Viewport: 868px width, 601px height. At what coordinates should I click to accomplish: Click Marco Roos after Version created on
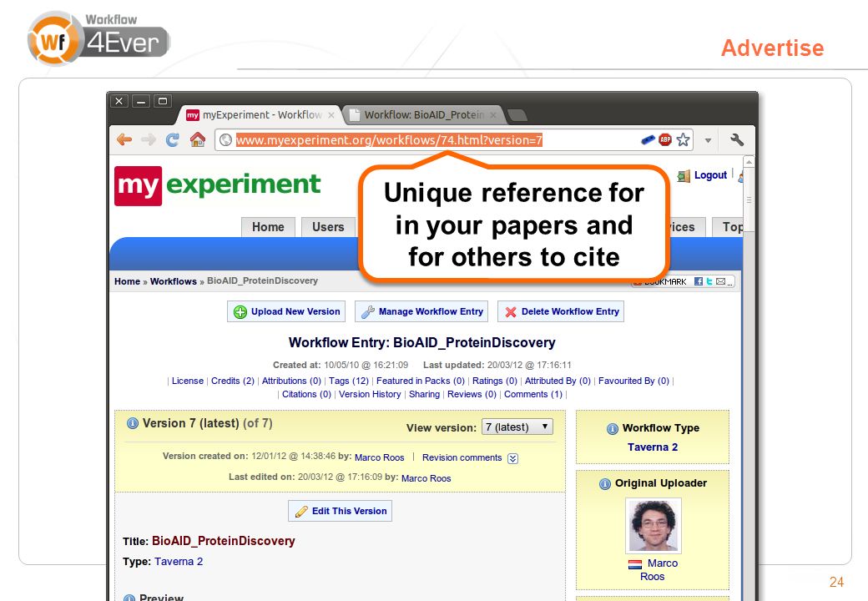point(379,457)
